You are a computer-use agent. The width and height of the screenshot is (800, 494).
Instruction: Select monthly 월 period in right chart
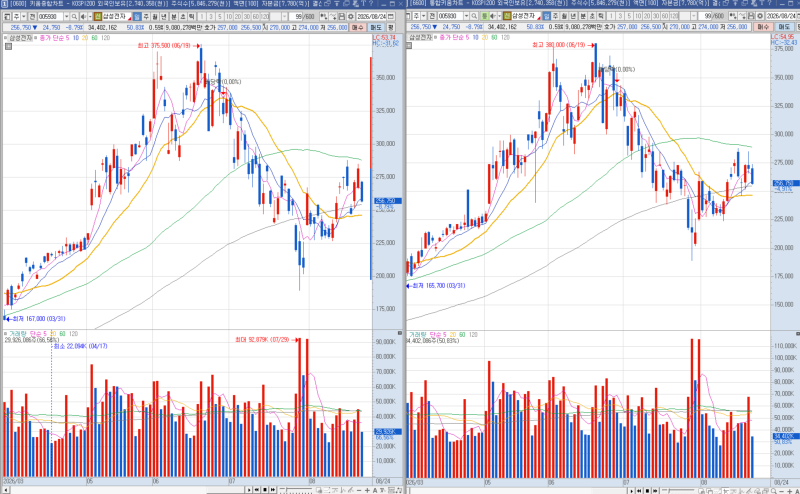click(564, 16)
